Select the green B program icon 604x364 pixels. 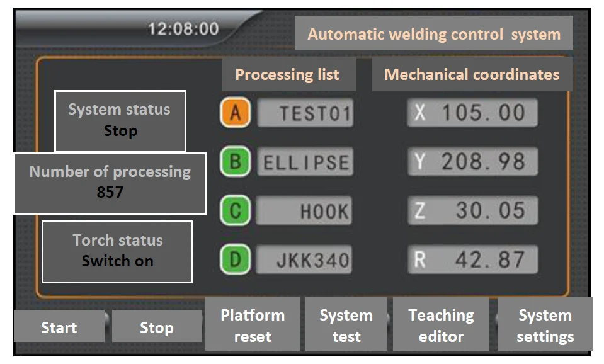pos(235,162)
